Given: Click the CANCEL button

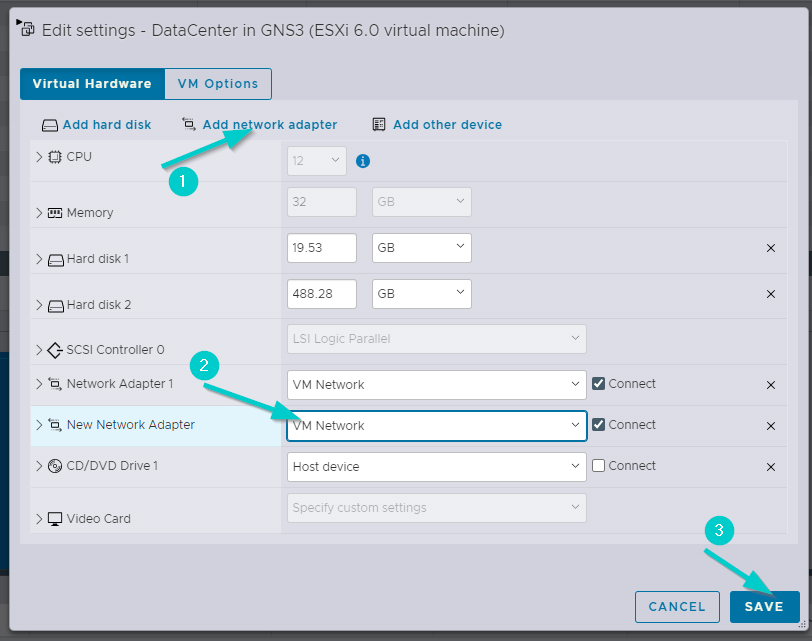Looking at the screenshot, I should pos(677,606).
